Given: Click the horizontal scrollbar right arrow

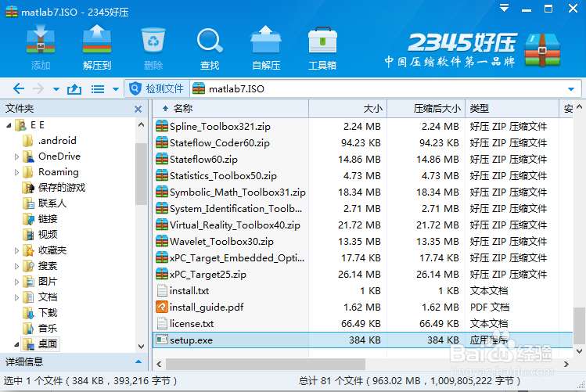Looking at the screenshot, I should (x=566, y=365).
